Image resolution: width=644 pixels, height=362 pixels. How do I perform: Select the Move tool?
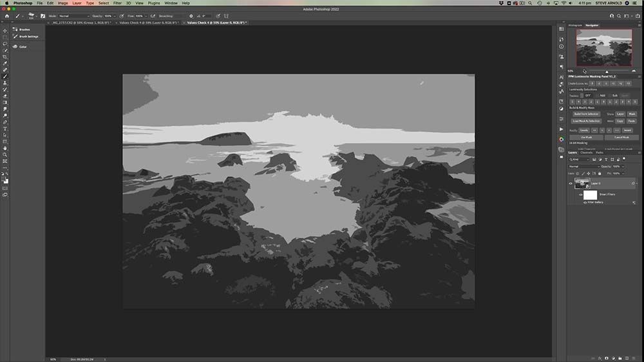(5, 31)
